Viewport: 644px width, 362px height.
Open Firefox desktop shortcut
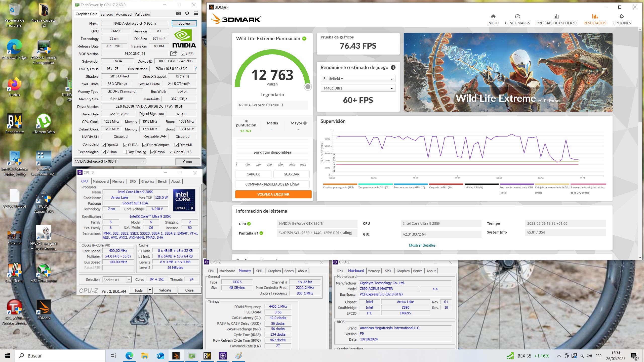tap(14, 87)
